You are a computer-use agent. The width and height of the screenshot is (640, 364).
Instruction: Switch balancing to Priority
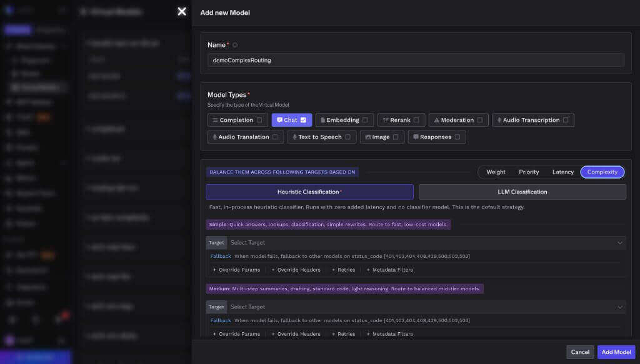[529, 172]
